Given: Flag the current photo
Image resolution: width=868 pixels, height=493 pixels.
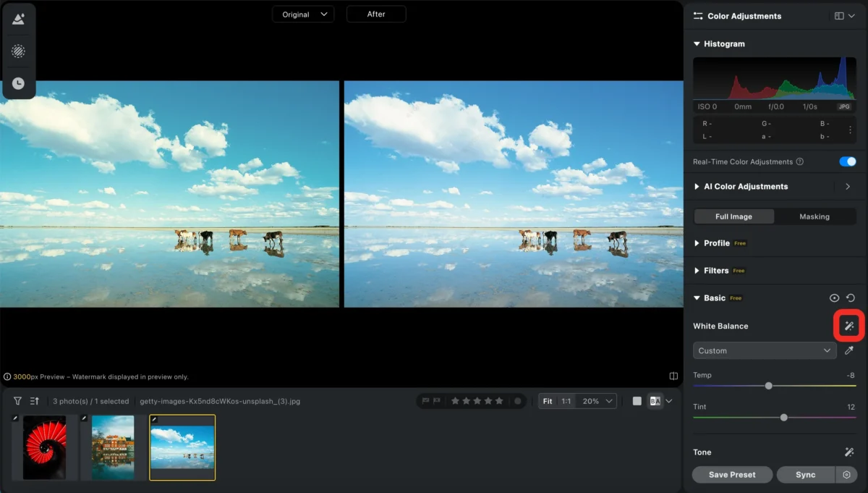Looking at the screenshot, I should click(x=425, y=400).
